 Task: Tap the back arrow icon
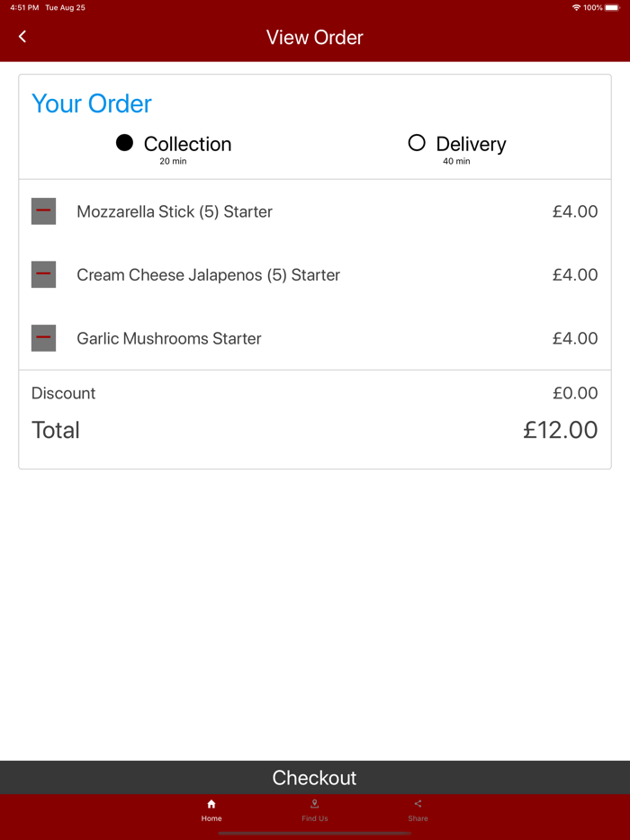tap(22, 36)
